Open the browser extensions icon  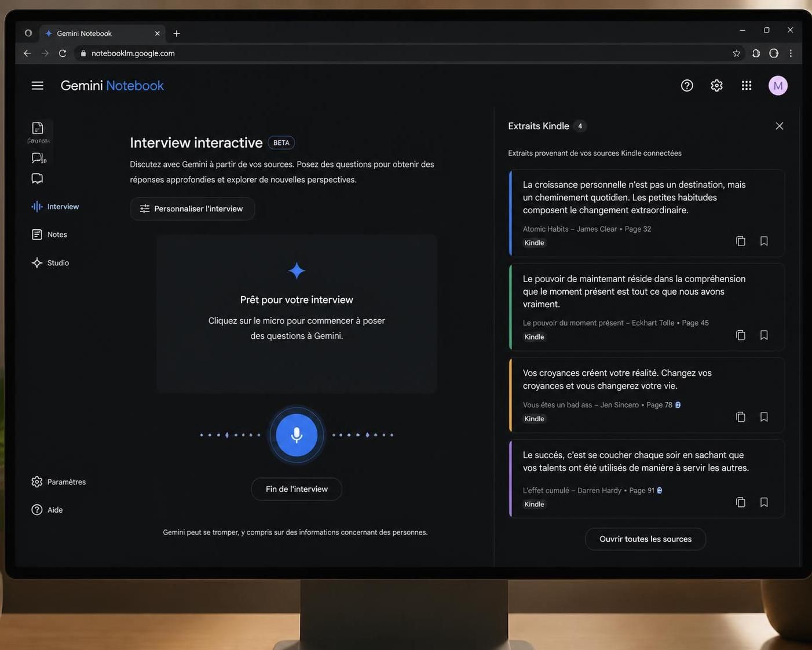pos(756,53)
